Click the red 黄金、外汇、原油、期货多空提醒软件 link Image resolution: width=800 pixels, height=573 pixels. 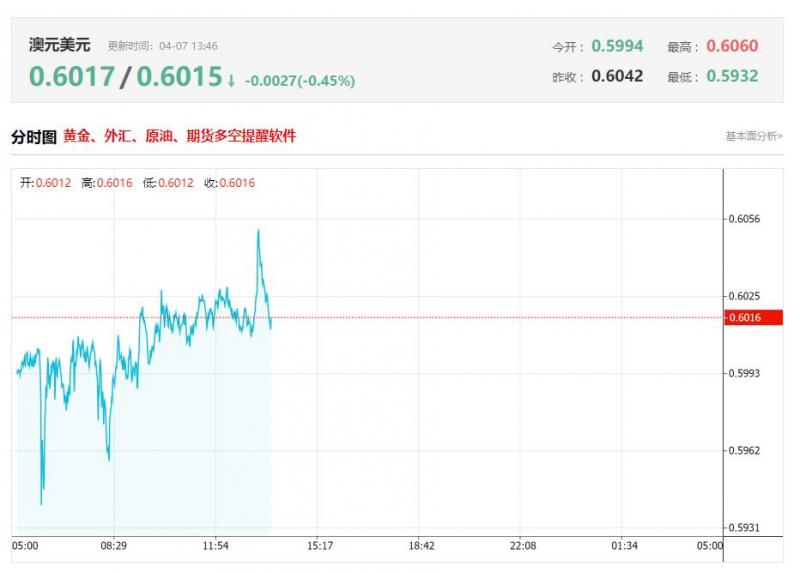click(180, 136)
